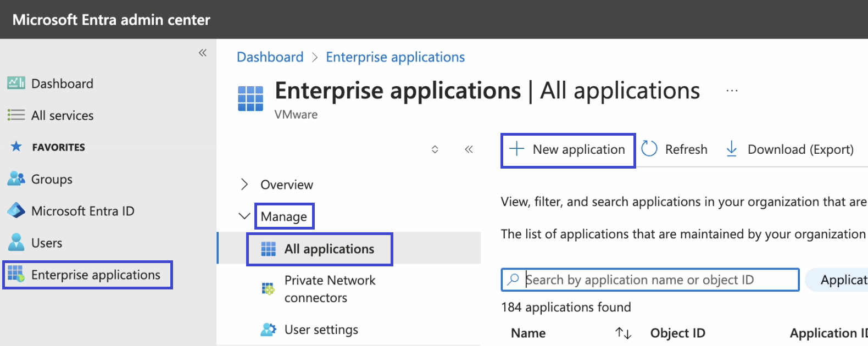Open Groups in sidebar
The height and width of the screenshot is (346, 868).
[52, 179]
